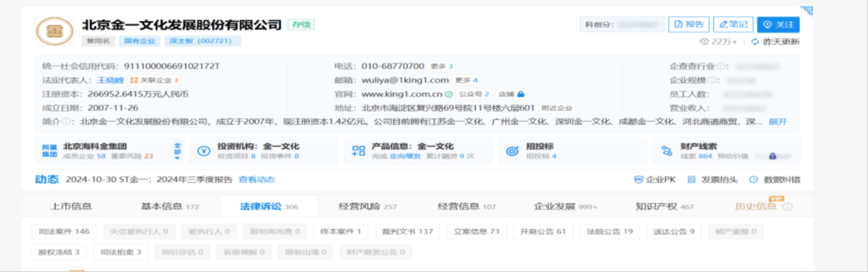Click the green verified shield icon beside website

(x=449, y=94)
